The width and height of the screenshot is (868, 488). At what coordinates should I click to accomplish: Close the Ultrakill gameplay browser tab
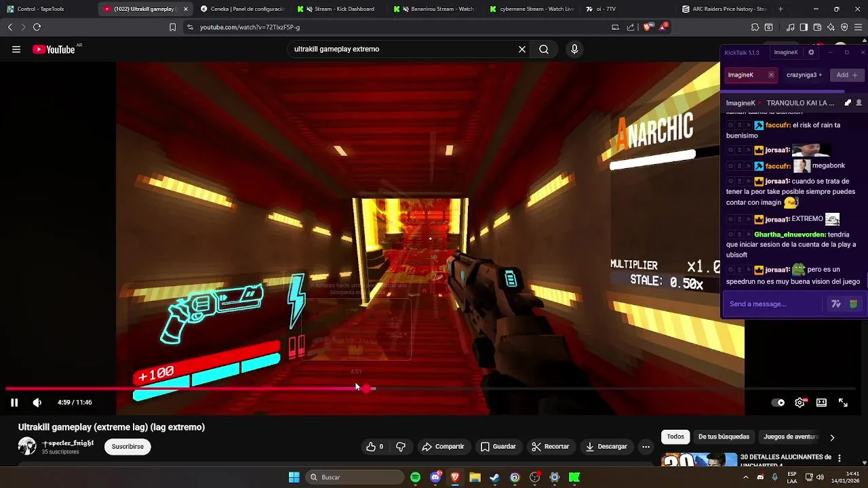186,9
